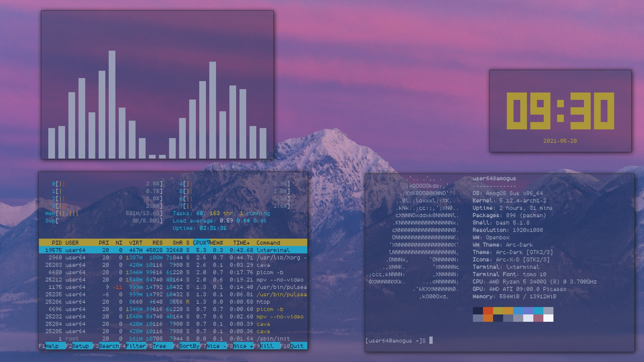Click the red-orange swatch in neofetch palette
Viewport: 644px width, 362px height.
coord(488,311)
